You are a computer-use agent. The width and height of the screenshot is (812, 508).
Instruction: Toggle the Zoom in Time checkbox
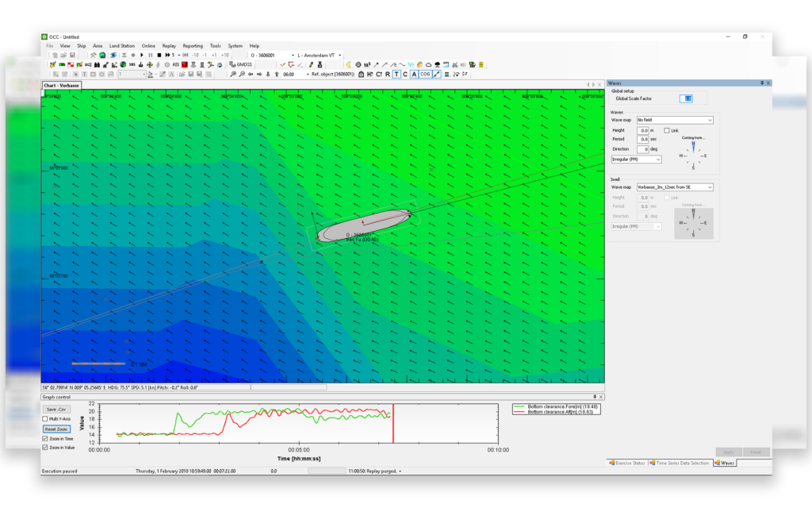click(x=45, y=438)
